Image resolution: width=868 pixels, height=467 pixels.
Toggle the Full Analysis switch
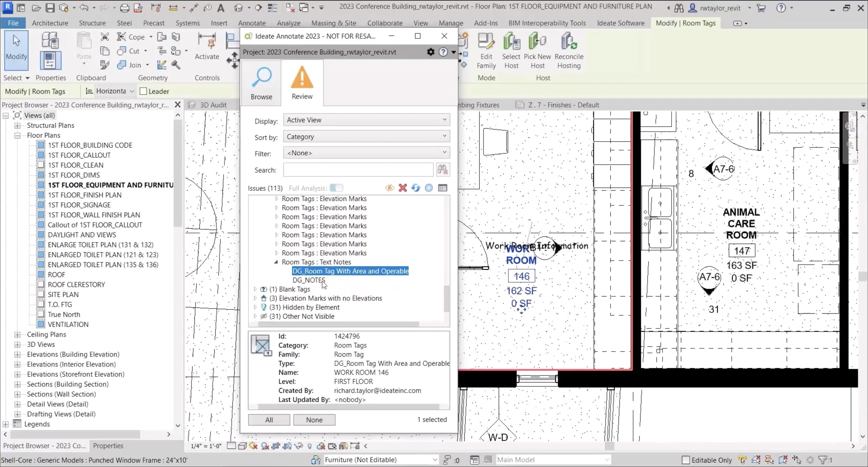point(336,188)
